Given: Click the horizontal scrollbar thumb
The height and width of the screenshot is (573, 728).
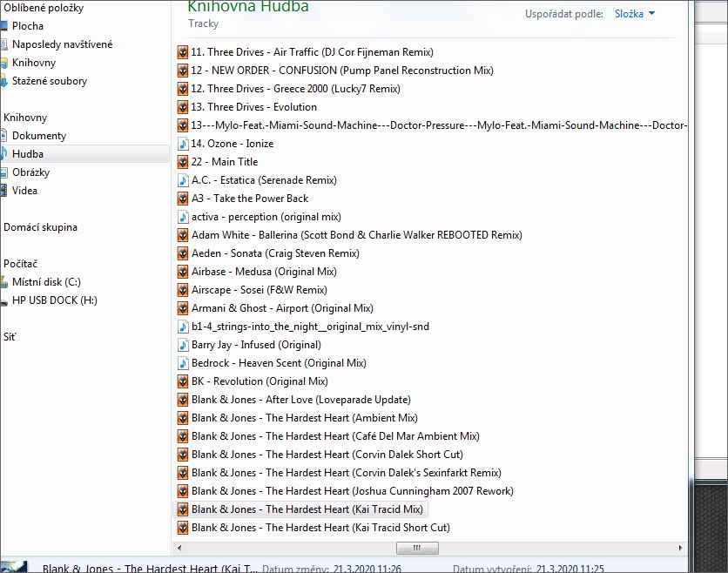Looking at the screenshot, I should point(417,549).
